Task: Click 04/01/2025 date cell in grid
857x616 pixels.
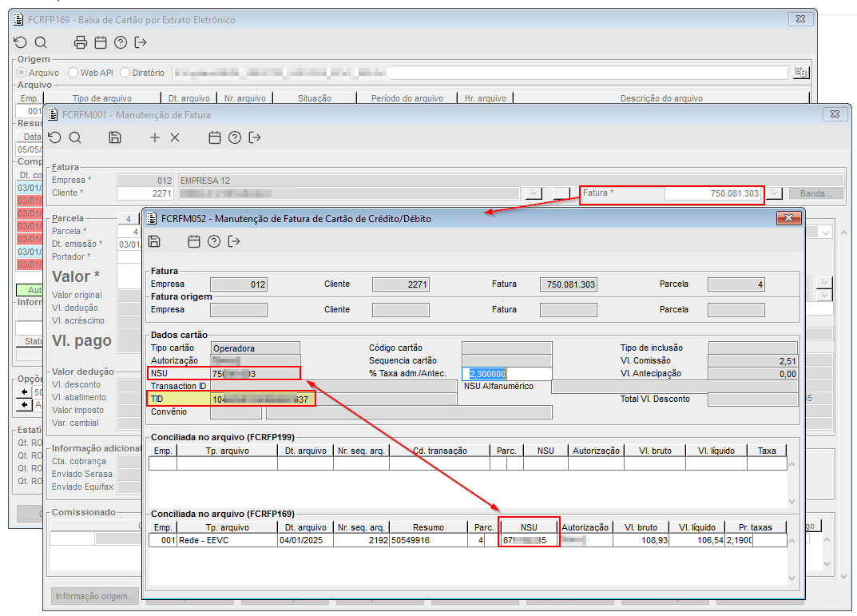Action: point(306,541)
